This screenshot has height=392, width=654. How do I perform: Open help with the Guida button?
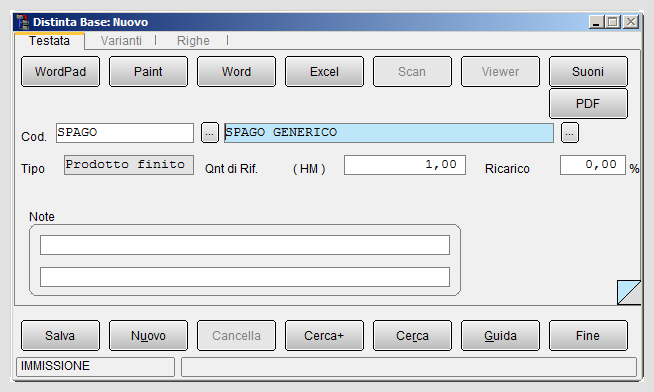501,335
